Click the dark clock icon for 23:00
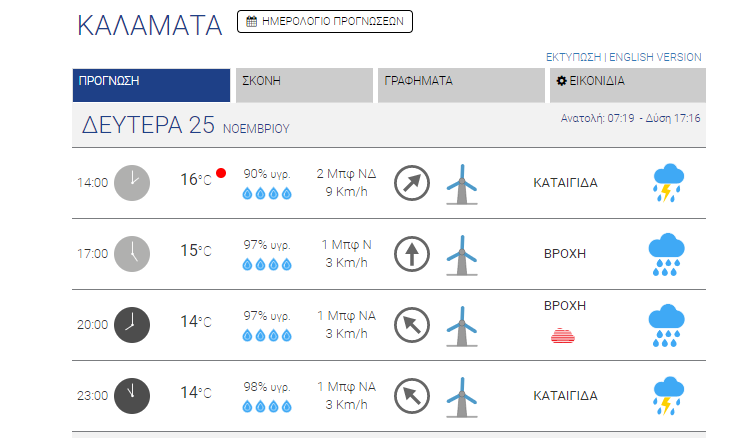 coord(132,396)
